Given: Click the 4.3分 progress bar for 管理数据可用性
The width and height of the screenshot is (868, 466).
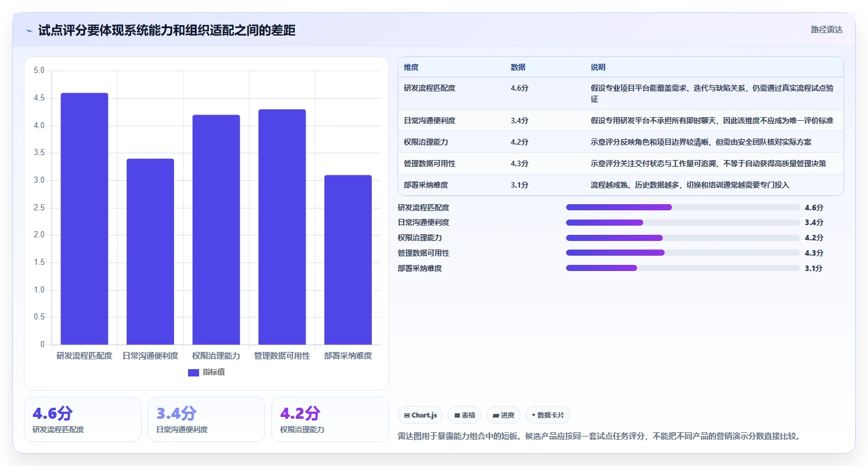Looking at the screenshot, I should (683, 253).
